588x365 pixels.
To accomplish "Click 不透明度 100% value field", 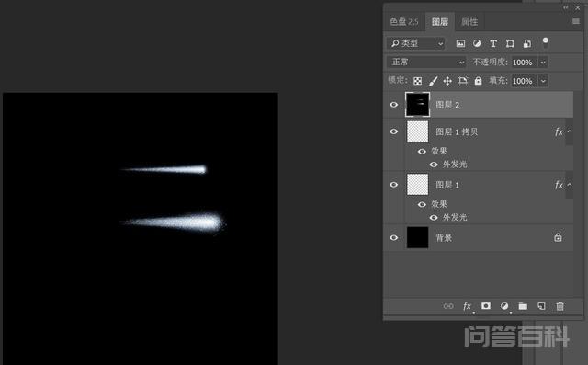I will 525,63.
